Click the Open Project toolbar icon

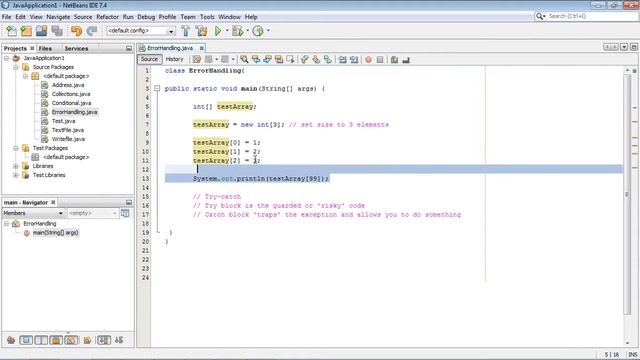click(41, 31)
